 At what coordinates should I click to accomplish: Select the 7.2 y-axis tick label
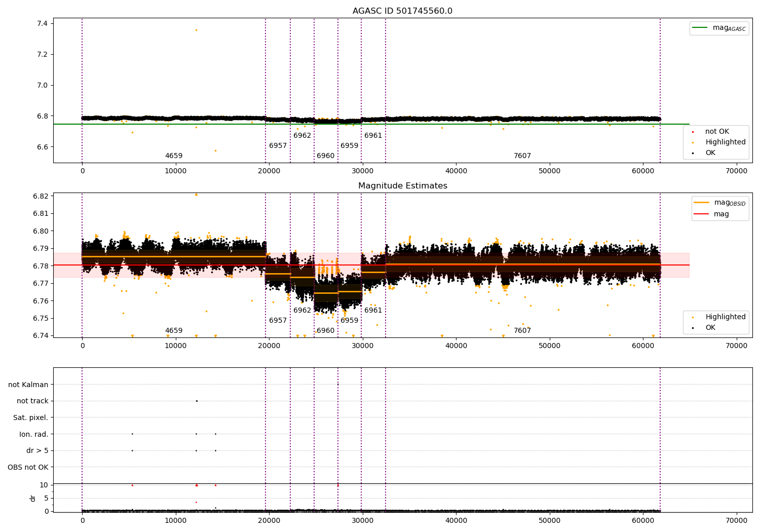(42, 55)
